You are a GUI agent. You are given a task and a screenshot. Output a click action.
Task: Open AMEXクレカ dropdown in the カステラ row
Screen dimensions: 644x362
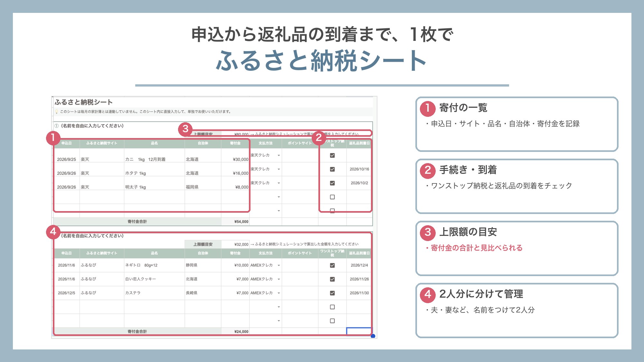(279, 293)
